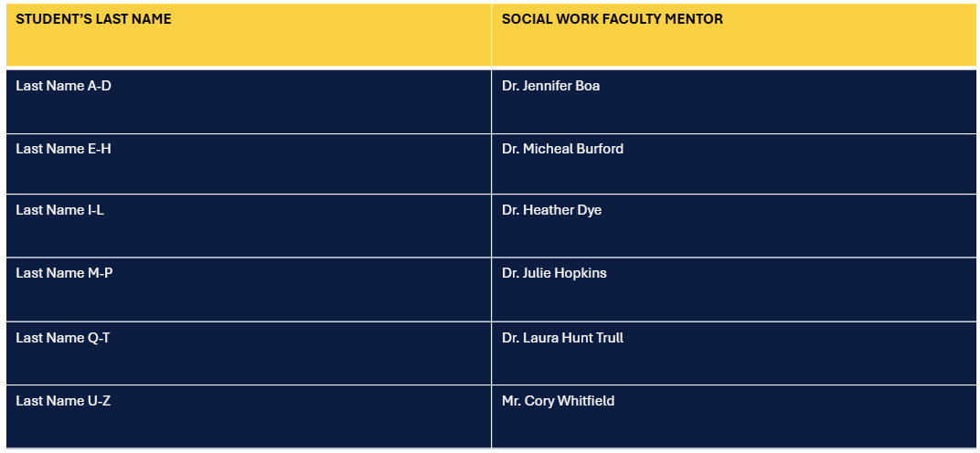Click Dr. Micheal Burford's name

[562, 149]
